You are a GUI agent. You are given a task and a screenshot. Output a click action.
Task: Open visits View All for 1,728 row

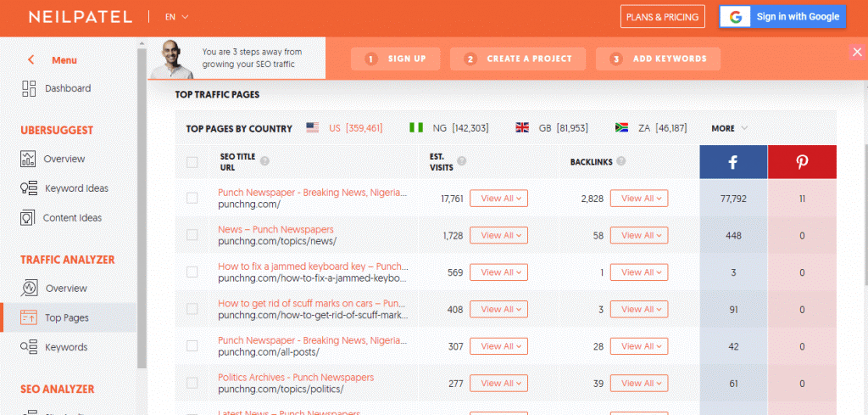tap(498, 235)
